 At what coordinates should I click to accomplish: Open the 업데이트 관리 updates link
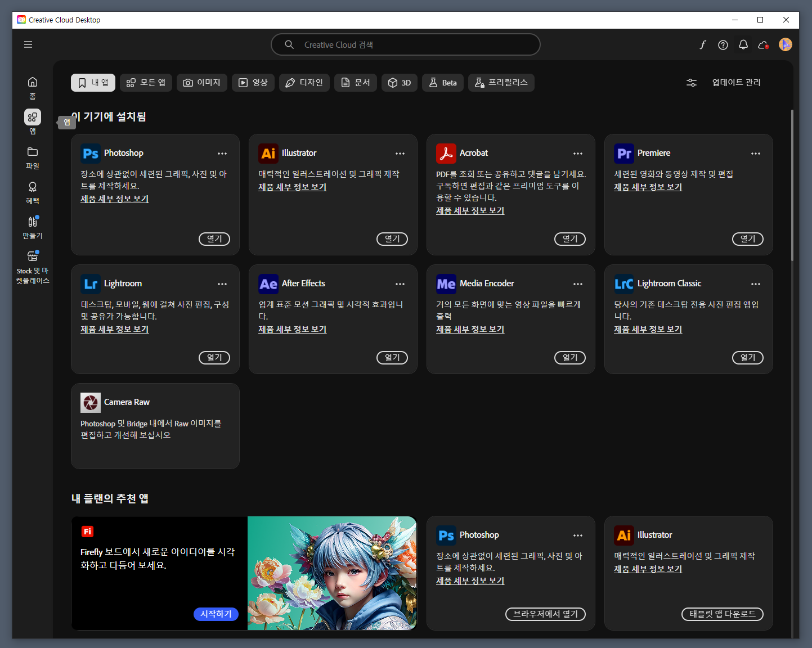pyautogui.click(x=736, y=83)
